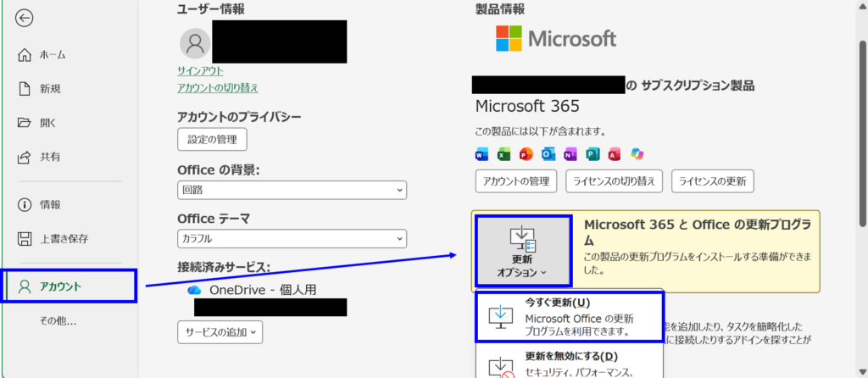Click the OneDrive cloud icon
This screenshot has height=378, width=868.
[195, 290]
